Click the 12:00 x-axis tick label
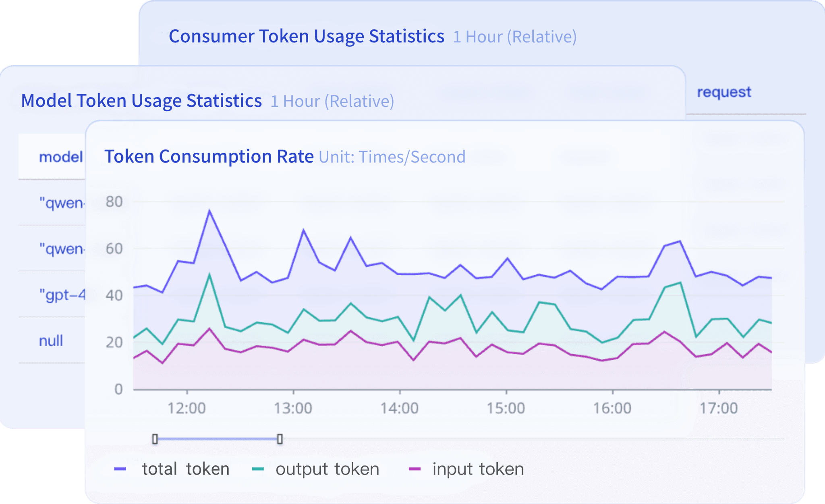The width and height of the screenshot is (825, 504). pos(187,408)
